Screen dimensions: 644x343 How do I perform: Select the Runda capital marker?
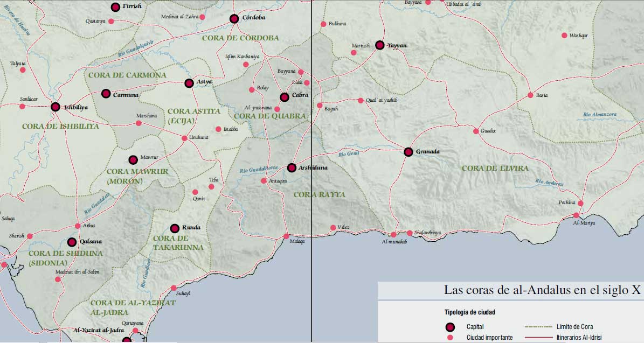[x=175, y=228]
